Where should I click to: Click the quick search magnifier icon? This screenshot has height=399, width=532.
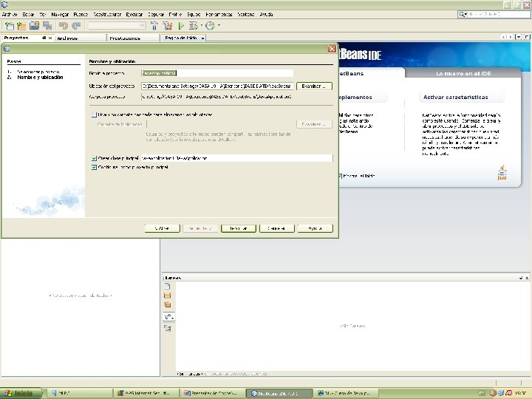[463, 14]
